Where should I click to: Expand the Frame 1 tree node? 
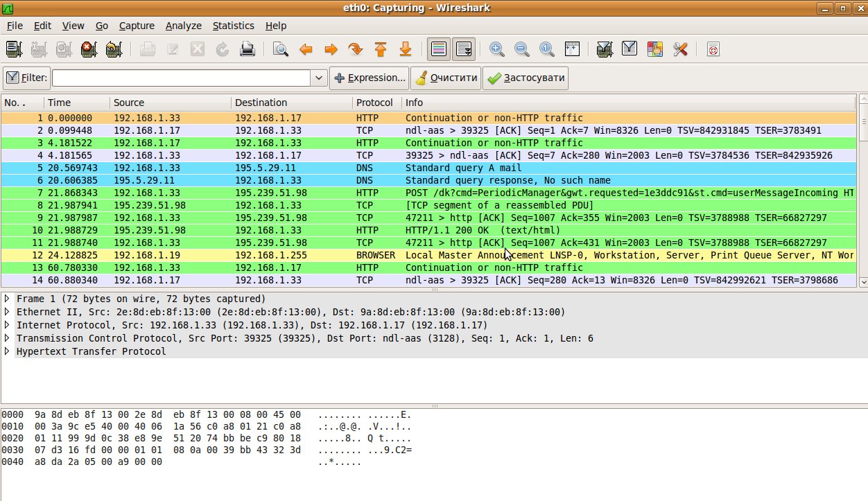7,299
